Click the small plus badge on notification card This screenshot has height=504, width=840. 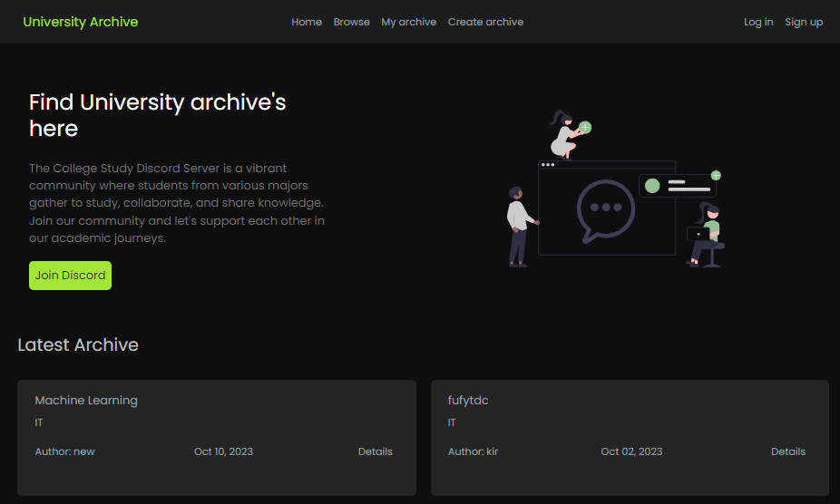(x=716, y=175)
